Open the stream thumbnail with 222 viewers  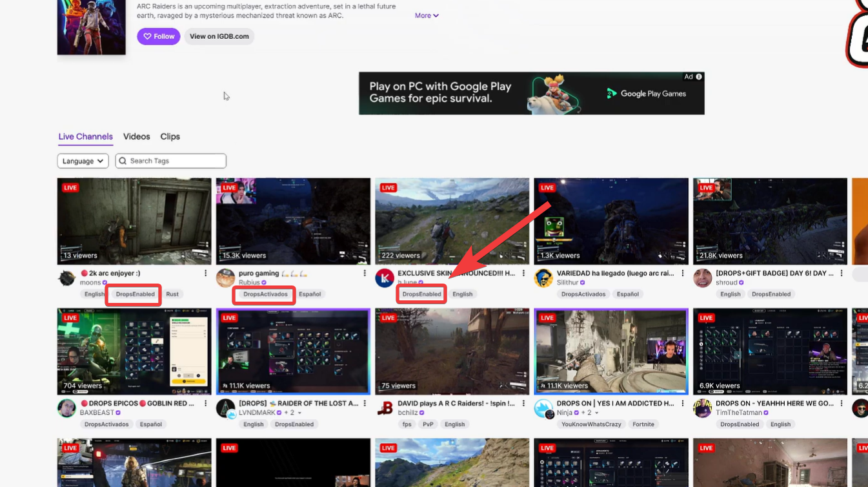pyautogui.click(x=452, y=222)
